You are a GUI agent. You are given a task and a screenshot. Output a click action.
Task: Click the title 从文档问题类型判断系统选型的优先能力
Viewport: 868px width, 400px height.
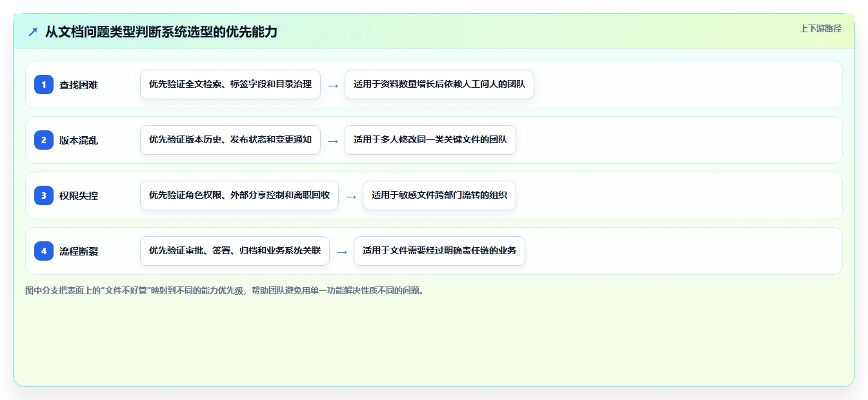pos(161,32)
